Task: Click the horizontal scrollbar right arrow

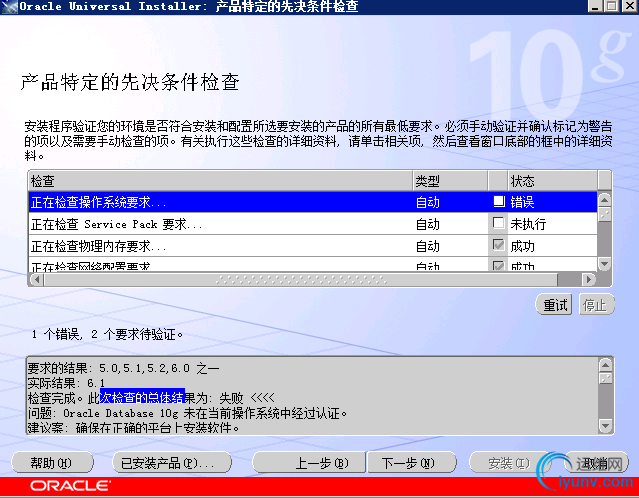Action: 588,280
